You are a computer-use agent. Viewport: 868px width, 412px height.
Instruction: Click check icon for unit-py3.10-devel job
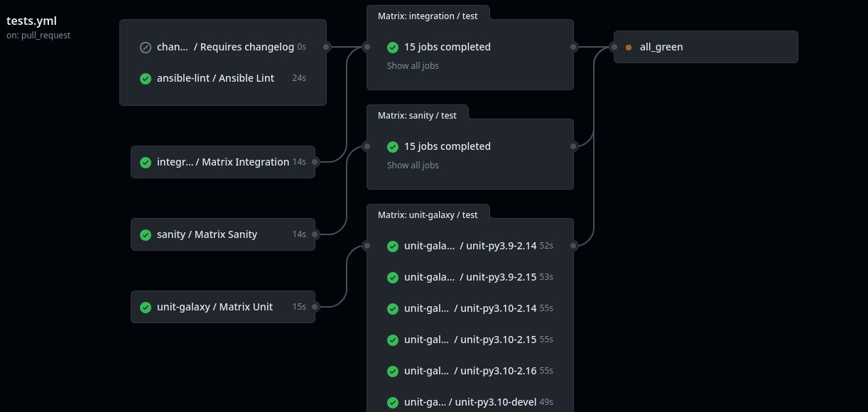393,402
